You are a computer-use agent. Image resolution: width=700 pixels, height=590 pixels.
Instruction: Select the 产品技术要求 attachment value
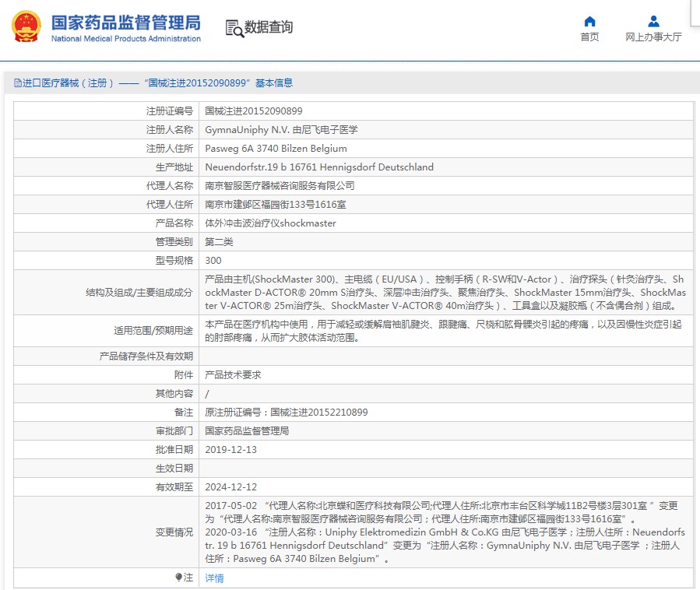click(x=233, y=375)
